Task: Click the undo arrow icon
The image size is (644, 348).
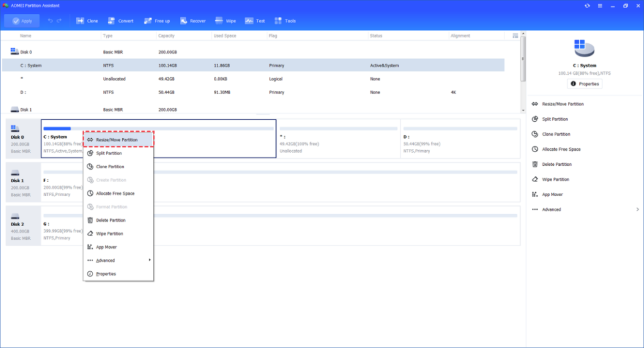Action: (50, 21)
